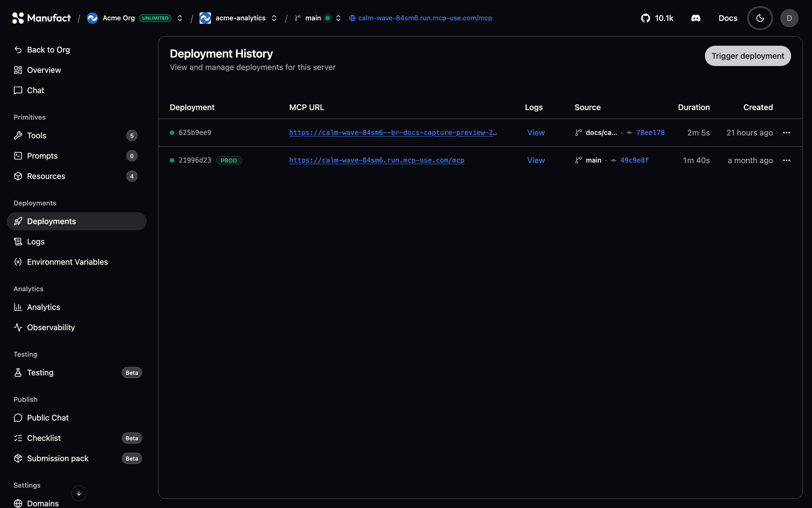812x508 pixels.
Task: Open Prompts primitives page
Action: 76,156
